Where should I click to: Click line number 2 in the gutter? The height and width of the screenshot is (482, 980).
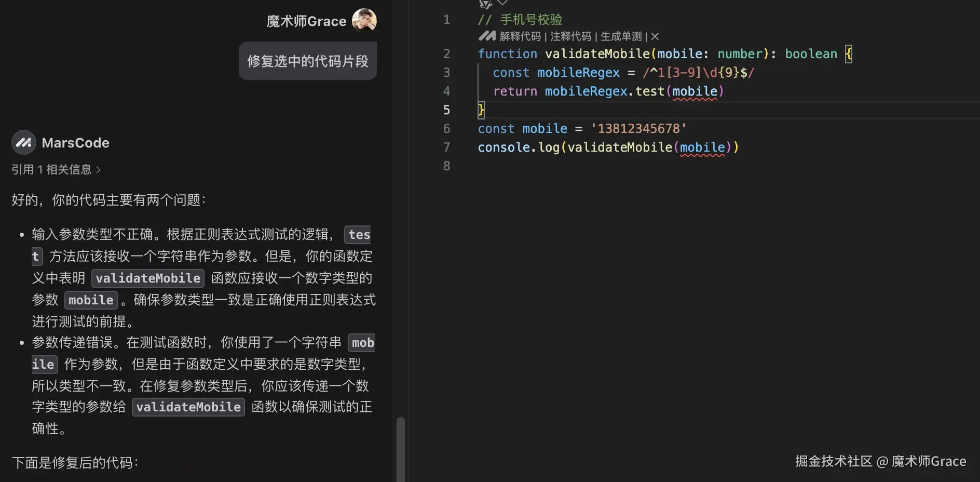(x=446, y=54)
